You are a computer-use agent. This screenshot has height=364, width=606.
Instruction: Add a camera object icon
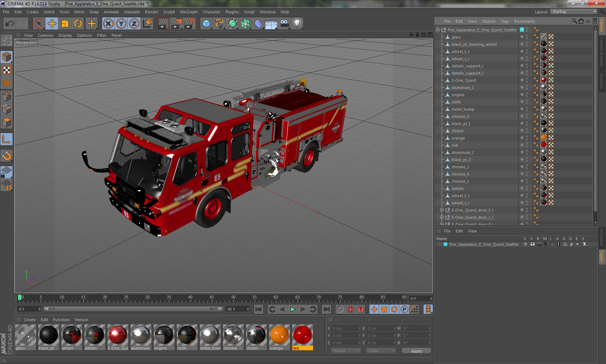tap(284, 24)
